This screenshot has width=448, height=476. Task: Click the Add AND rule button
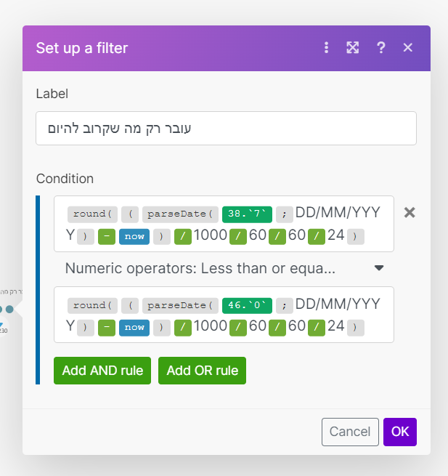tap(102, 371)
